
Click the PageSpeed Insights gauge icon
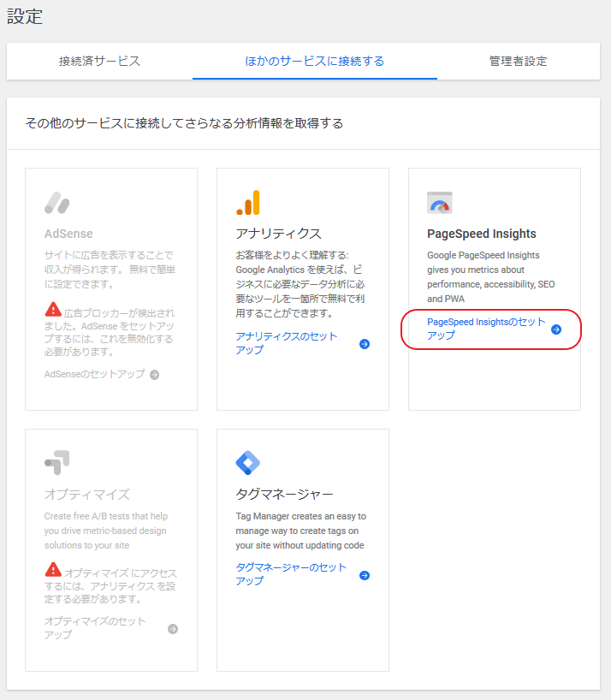click(439, 203)
